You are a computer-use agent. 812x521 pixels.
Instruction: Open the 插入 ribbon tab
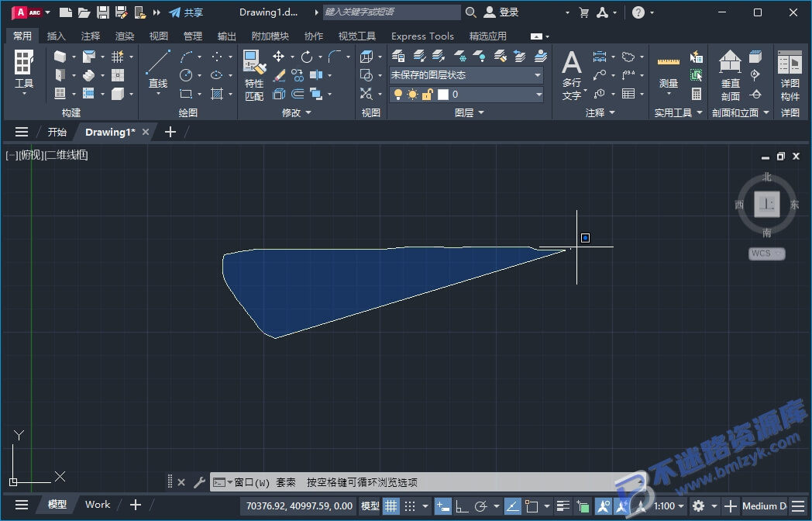(56, 36)
